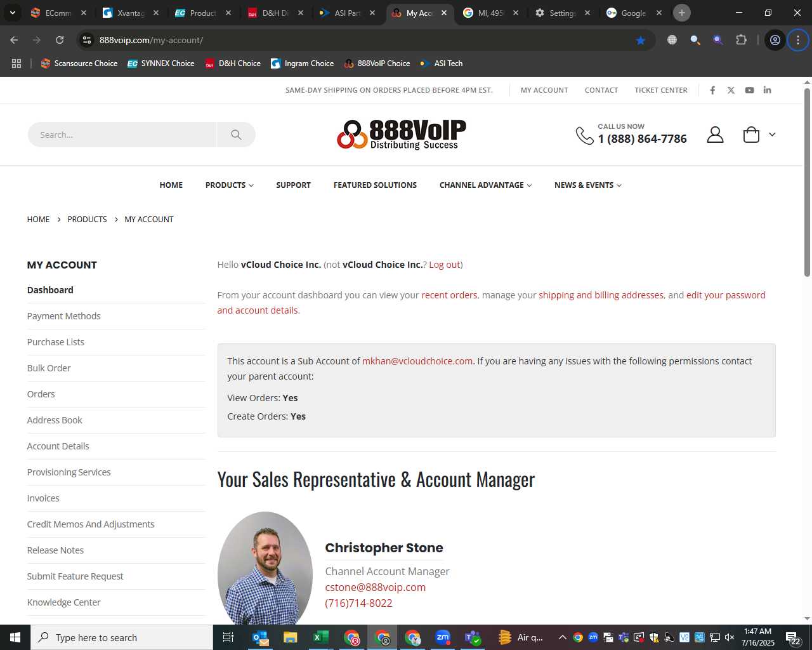Open Excel from taskbar

coord(321,637)
